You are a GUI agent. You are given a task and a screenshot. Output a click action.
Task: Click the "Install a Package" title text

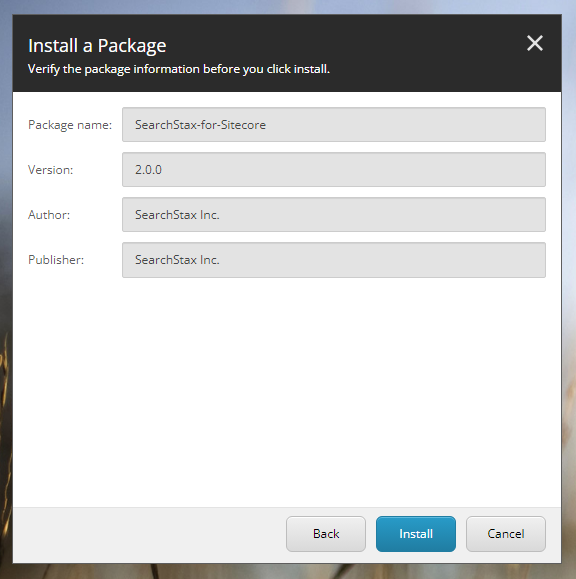tap(97, 46)
